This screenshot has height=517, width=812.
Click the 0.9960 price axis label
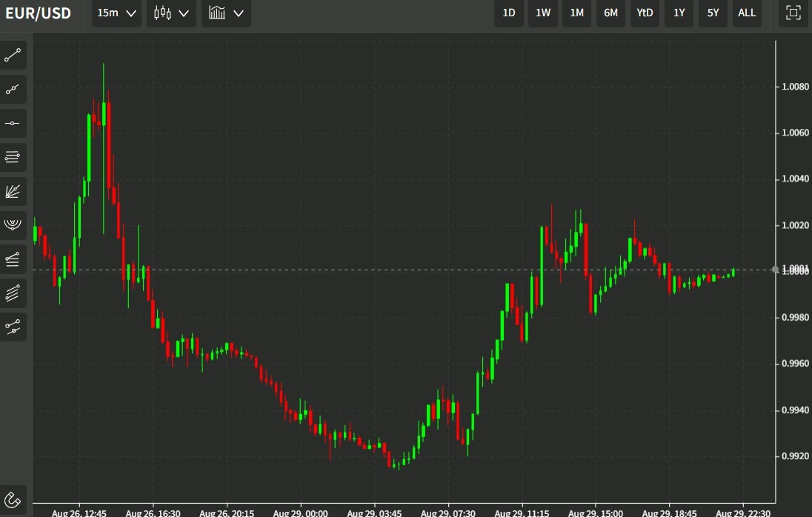pyautogui.click(x=795, y=364)
